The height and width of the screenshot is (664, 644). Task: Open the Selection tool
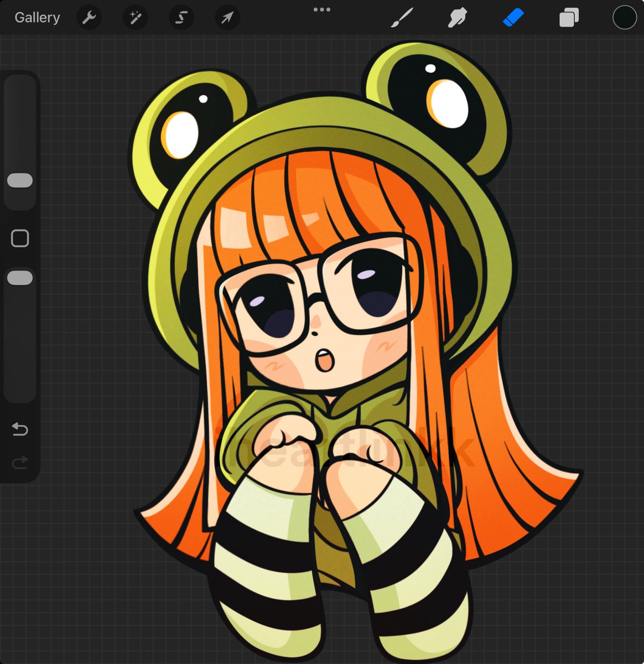(180, 17)
